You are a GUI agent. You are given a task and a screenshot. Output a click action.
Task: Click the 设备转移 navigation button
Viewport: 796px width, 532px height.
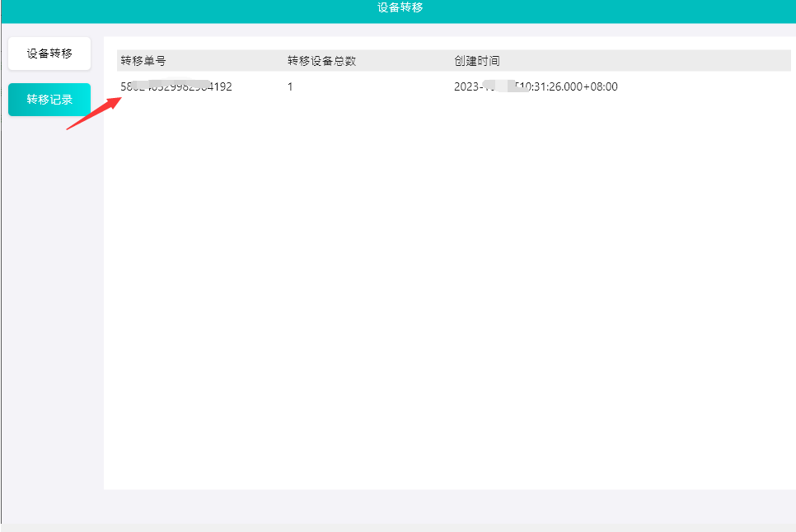49,53
